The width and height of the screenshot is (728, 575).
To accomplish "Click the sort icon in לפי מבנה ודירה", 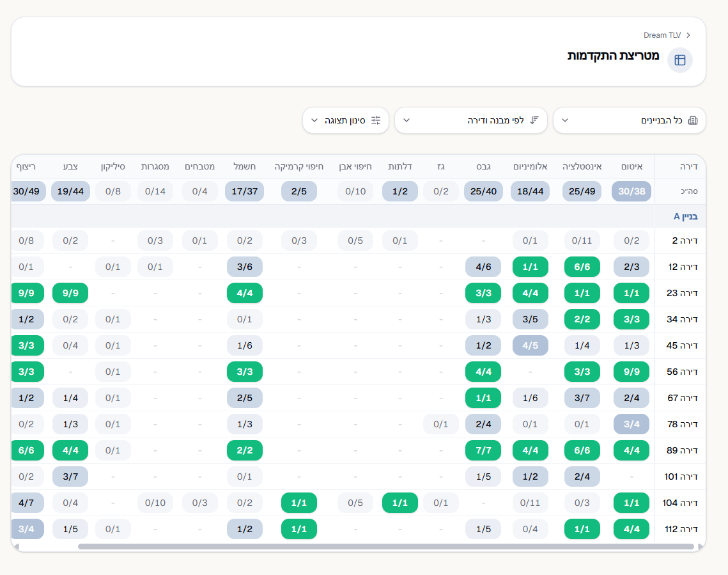I will (x=534, y=120).
